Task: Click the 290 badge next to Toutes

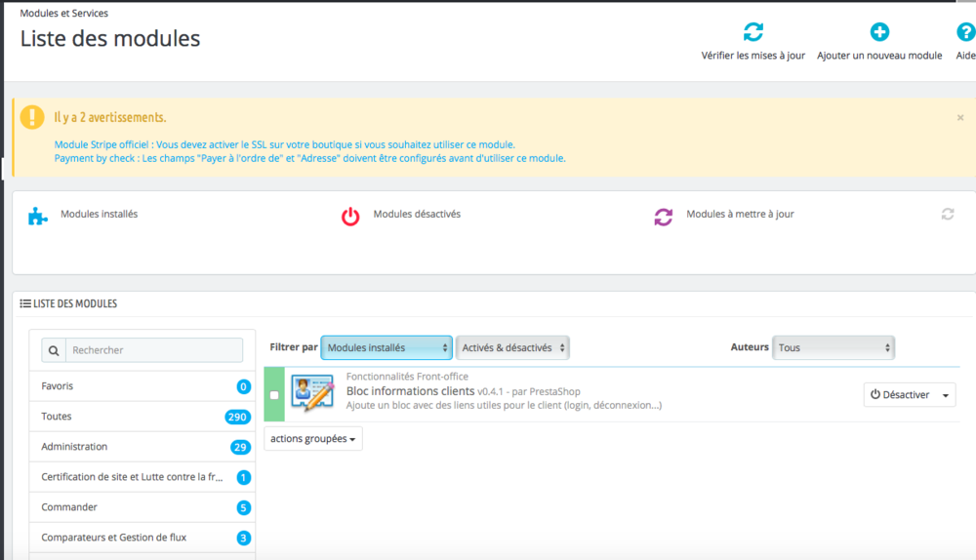Action: coord(237,417)
